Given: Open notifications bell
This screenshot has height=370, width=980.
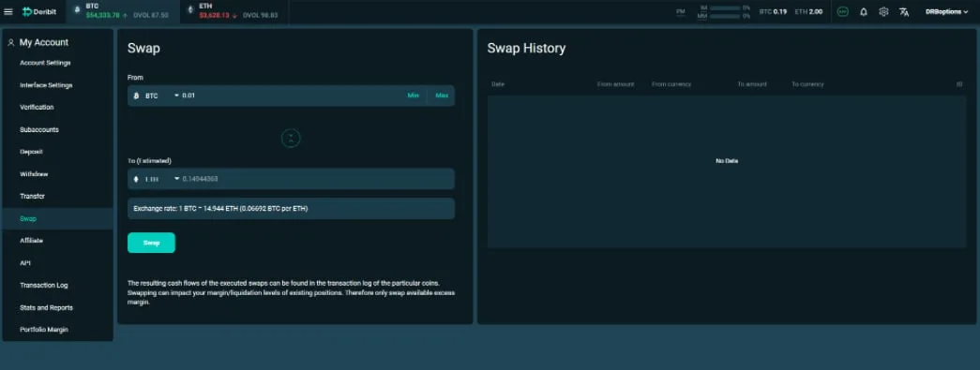Looking at the screenshot, I should 863,11.
